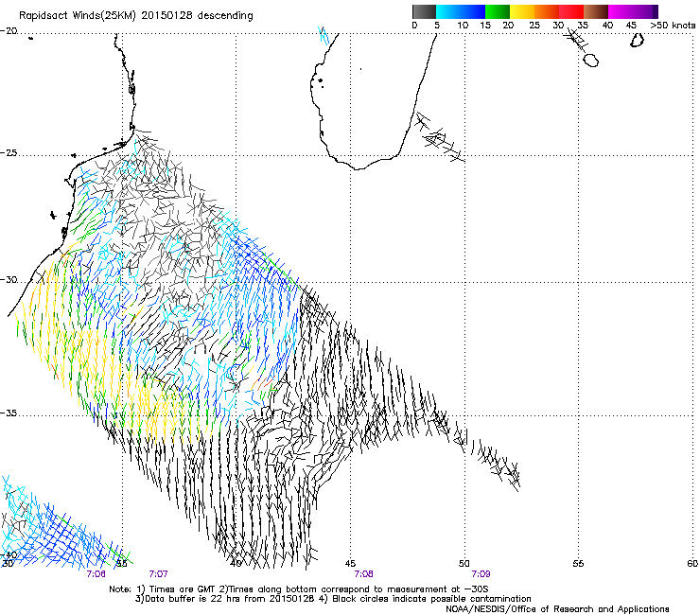Click the '-40' latitude label
Image resolution: width=700 pixels, height=615 pixels.
click(9, 555)
